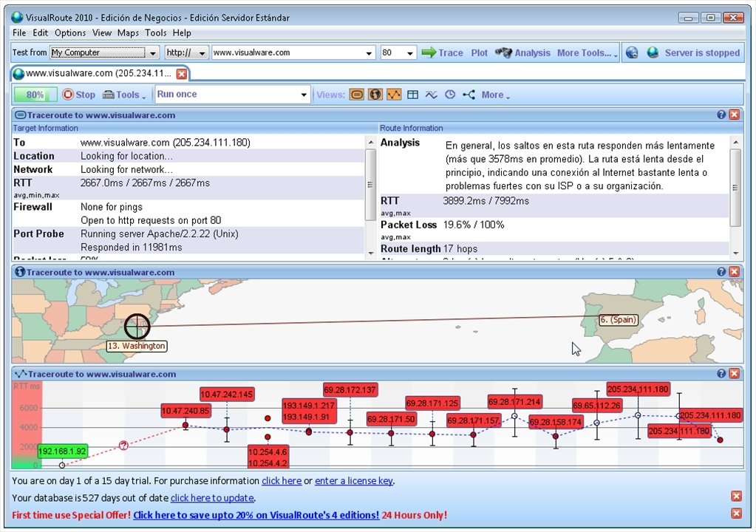This screenshot has width=756, height=532.
Task: Open the More views dropdown
Action: click(x=495, y=95)
